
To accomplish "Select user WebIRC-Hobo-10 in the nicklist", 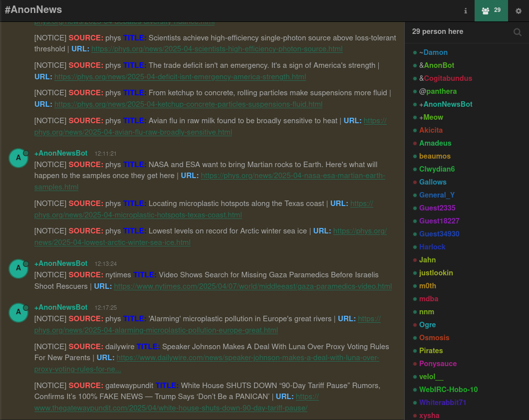I will coord(448,390).
